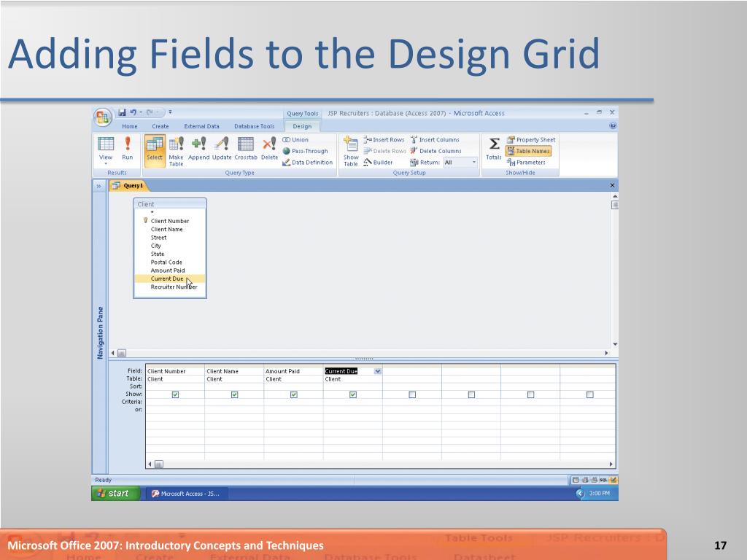
Task: Open Microsoft Access Help icon
Action: click(x=613, y=125)
